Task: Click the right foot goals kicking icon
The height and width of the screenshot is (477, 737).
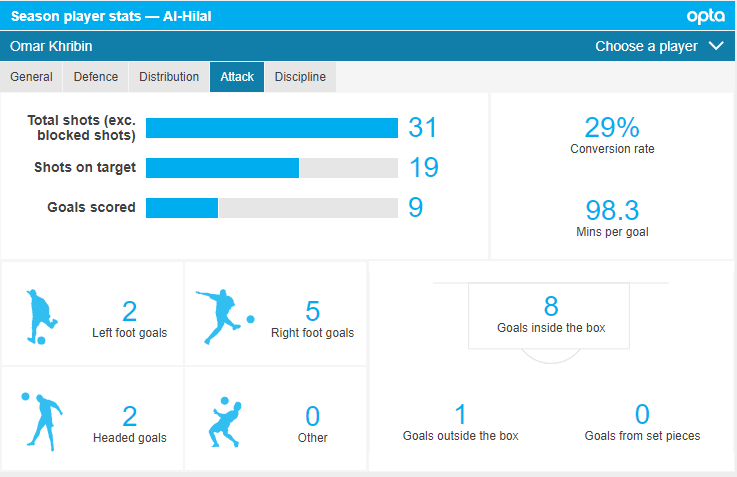Action: (224, 316)
